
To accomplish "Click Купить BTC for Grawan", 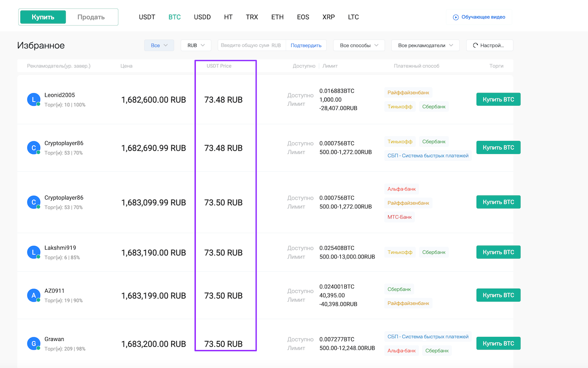I will [x=498, y=343].
